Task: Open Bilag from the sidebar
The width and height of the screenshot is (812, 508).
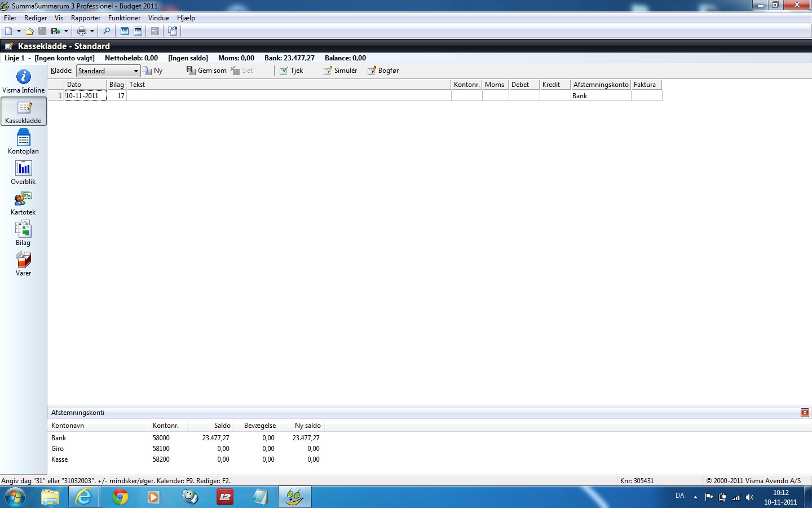Action: tap(23, 234)
